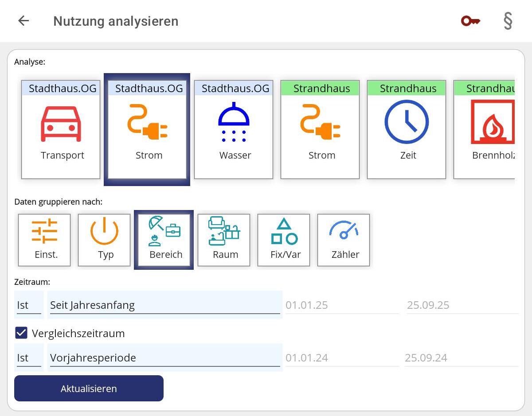
Task: Group data by Raum
Action: [224, 240]
